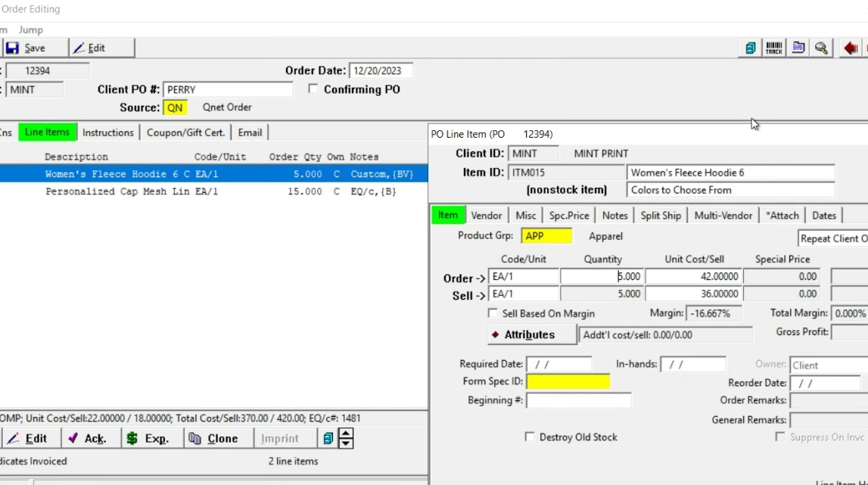The width and height of the screenshot is (868, 485).
Task: Click Sell unit price field 36.00000
Action: tap(694, 294)
